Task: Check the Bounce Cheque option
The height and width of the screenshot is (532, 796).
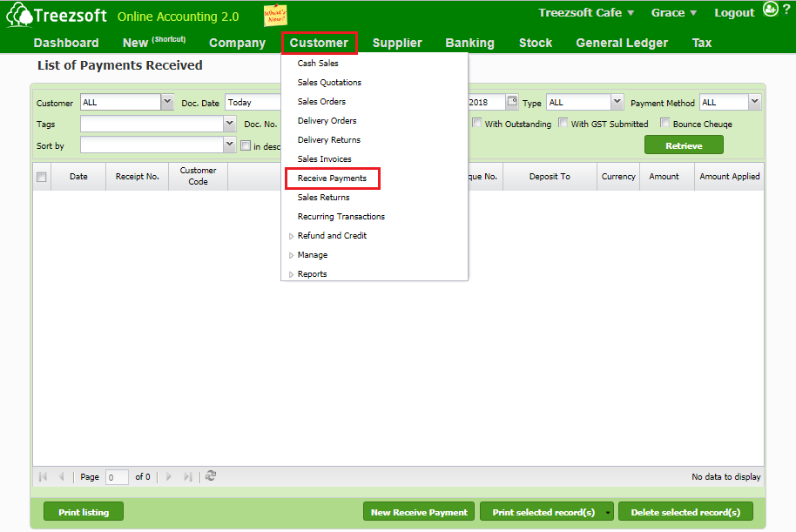Action: (x=664, y=123)
